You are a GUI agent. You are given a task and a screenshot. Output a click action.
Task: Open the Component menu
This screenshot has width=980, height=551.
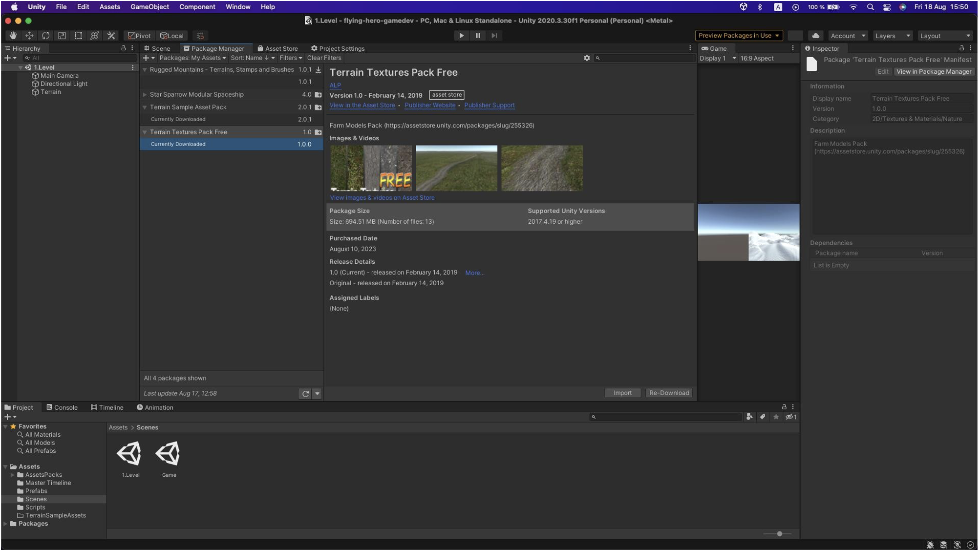(x=197, y=7)
